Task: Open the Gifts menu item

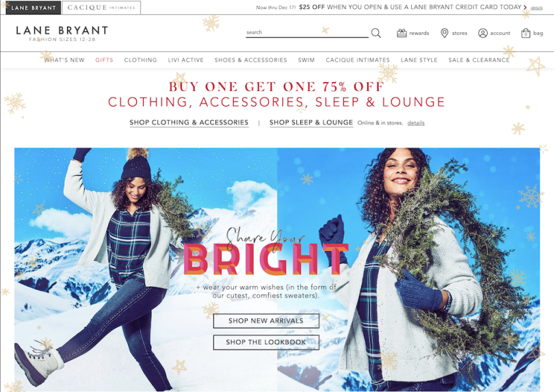Action: tap(104, 60)
